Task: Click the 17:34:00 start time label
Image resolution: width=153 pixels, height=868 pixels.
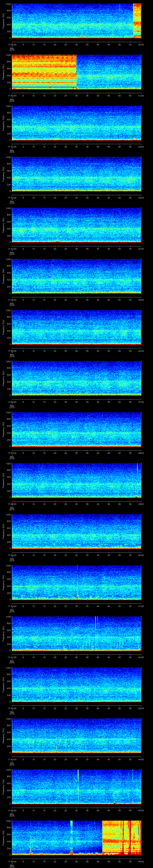Action: point(12,300)
